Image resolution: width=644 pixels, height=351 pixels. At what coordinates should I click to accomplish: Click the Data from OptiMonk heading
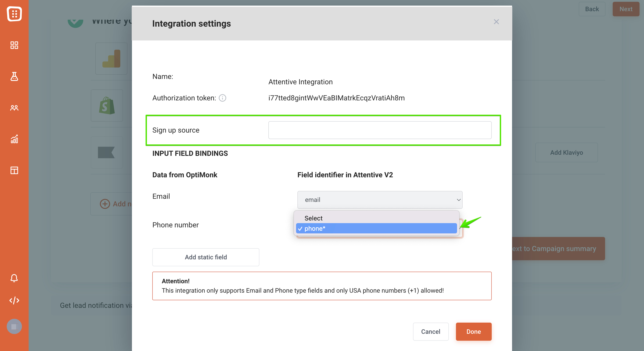coord(184,175)
